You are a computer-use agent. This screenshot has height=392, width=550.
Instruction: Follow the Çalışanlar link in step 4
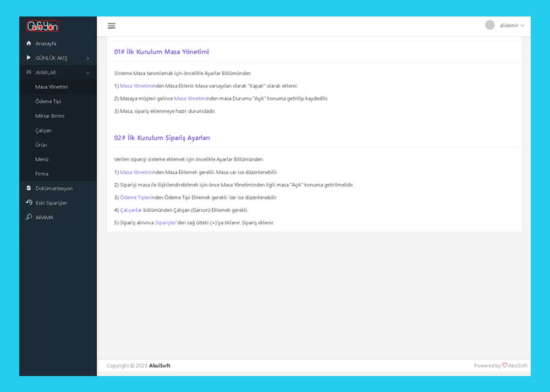click(131, 210)
